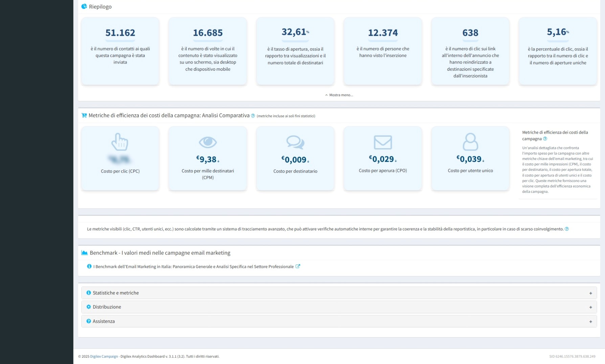The height and width of the screenshot is (364, 605).
Task: Open the Benchmark dell'Email Marketing in Italia link
Action: point(194,267)
